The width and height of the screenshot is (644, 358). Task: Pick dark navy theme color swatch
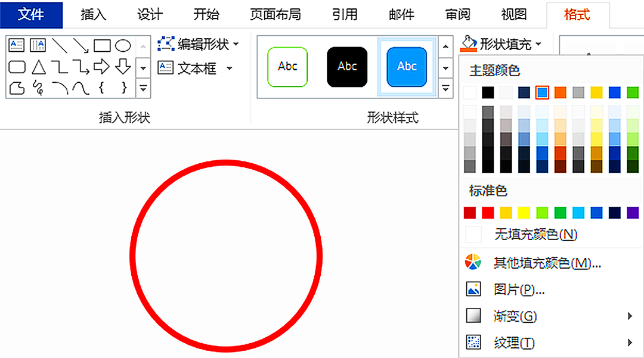coord(524,92)
